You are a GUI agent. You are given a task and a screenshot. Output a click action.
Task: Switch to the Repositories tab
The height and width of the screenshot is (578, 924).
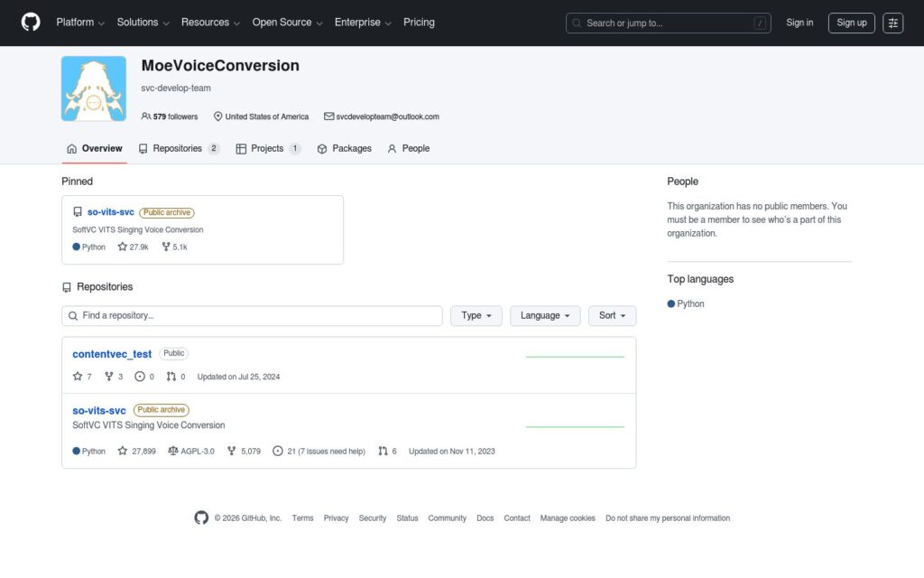[x=180, y=149]
